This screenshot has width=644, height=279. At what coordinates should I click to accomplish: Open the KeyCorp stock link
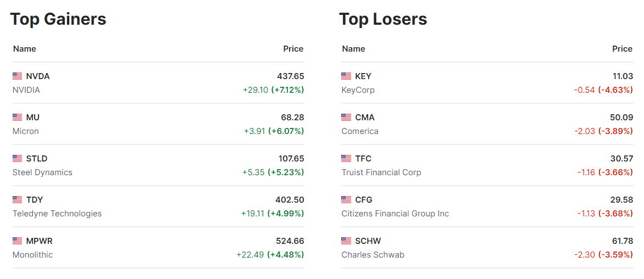click(358, 90)
